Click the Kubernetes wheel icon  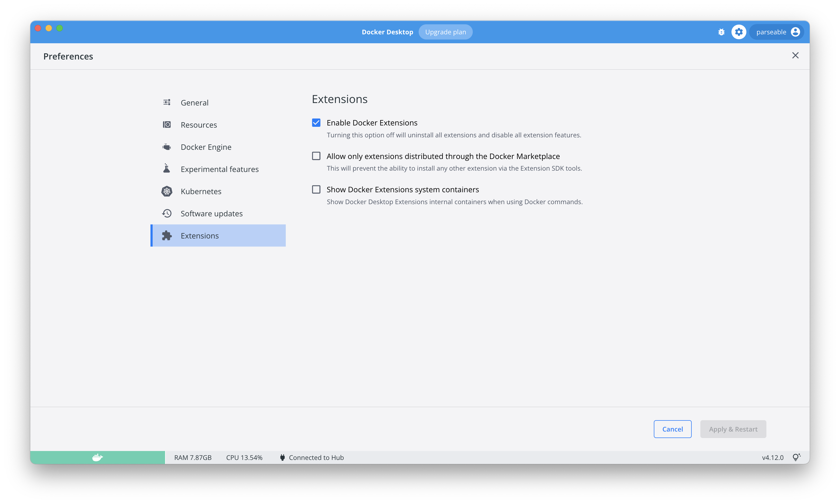pyautogui.click(x=166, y=191)
